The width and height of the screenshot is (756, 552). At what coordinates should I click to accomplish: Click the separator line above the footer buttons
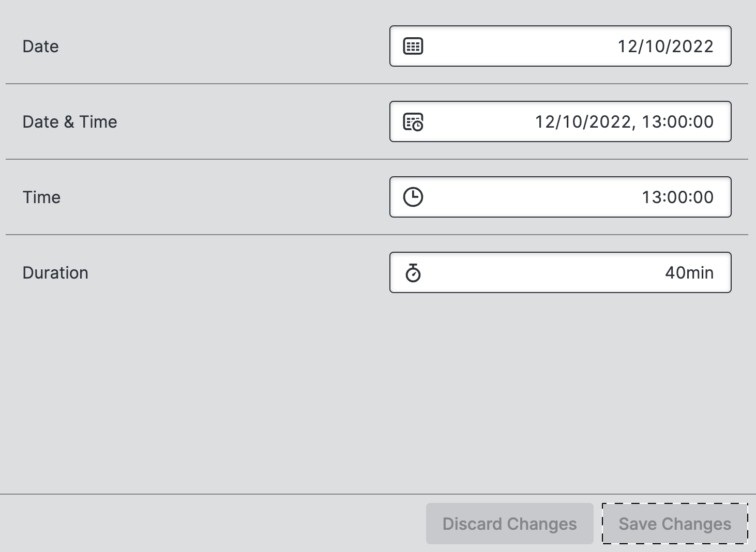377,494
